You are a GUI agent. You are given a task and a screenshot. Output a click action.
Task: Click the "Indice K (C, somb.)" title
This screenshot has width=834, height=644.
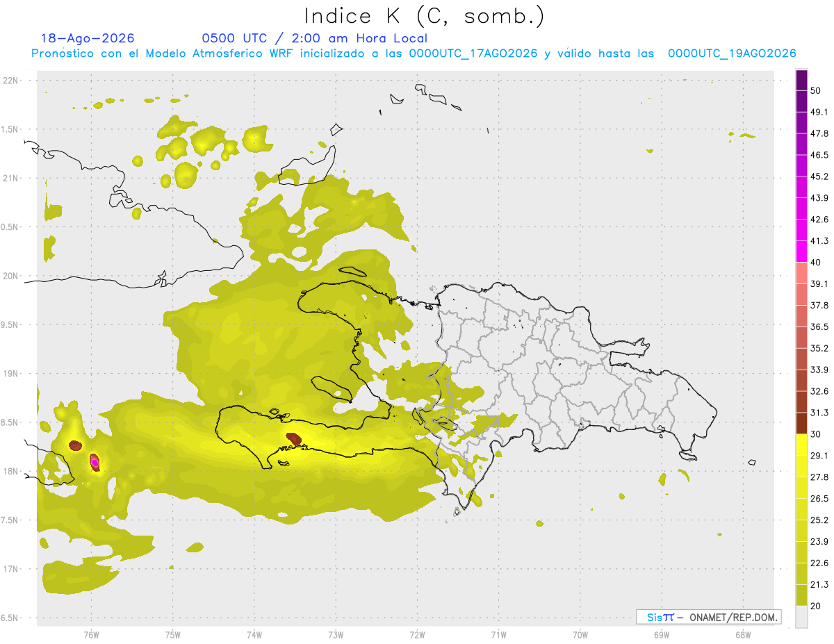point(425,16)
